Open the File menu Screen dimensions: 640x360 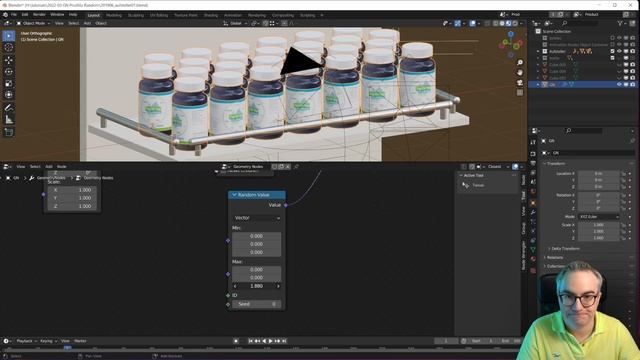[14, 15]
